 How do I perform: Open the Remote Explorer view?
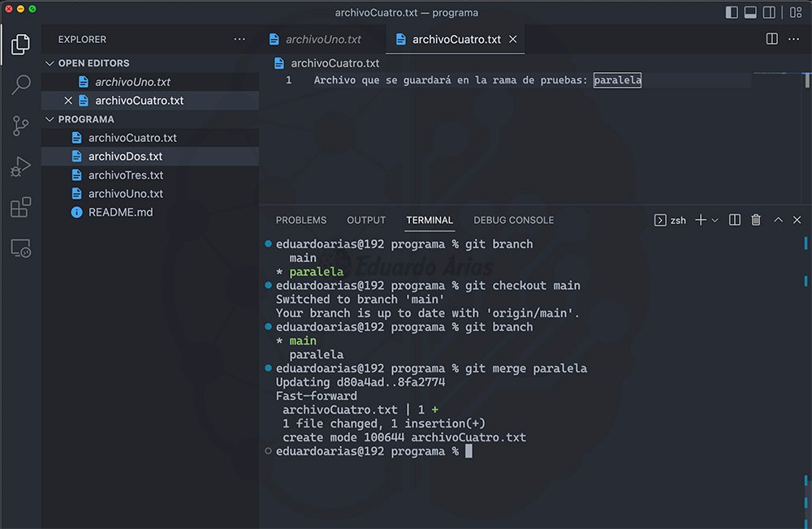(x=20, y=249)
